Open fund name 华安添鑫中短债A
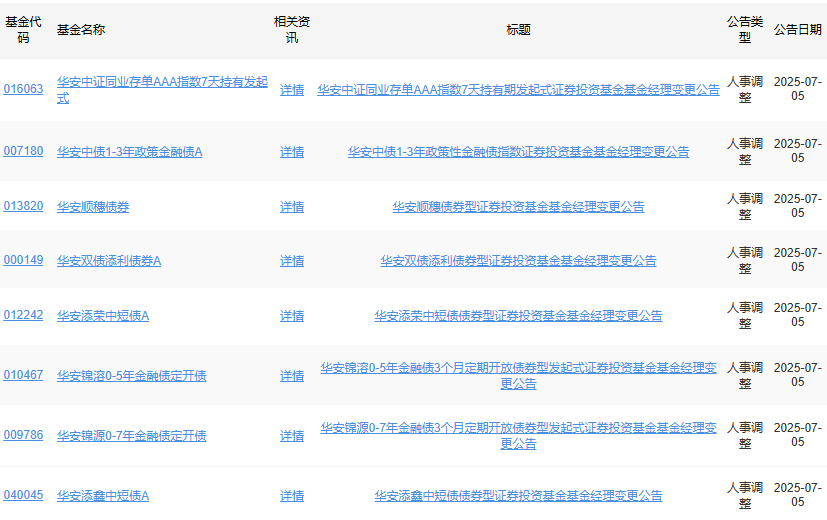The width and height of the screenshot is (827, 520). [x=103, y=496]
